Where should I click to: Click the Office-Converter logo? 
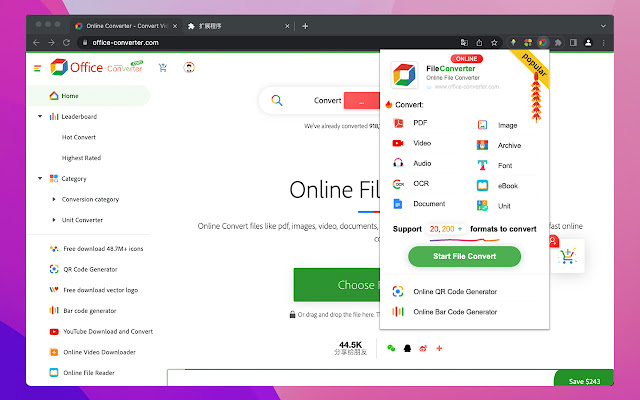coord(97,67)
